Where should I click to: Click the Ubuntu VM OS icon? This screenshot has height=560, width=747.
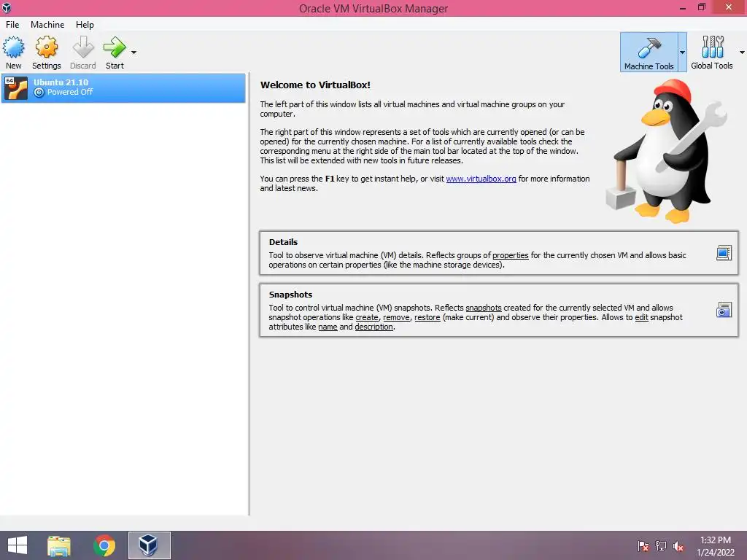[x=16, y=88]
